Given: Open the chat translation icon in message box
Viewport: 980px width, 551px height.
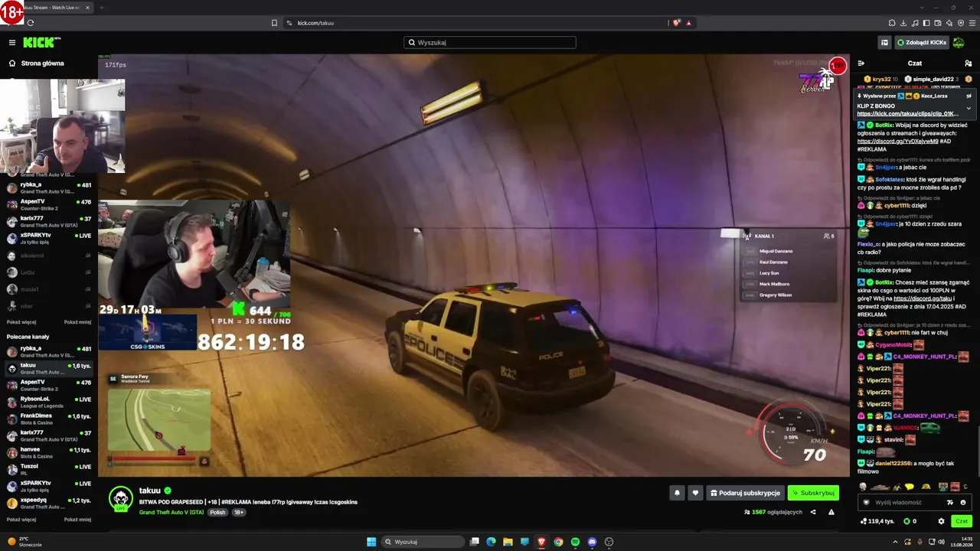Looking at the screenshot, I should 950,503.
